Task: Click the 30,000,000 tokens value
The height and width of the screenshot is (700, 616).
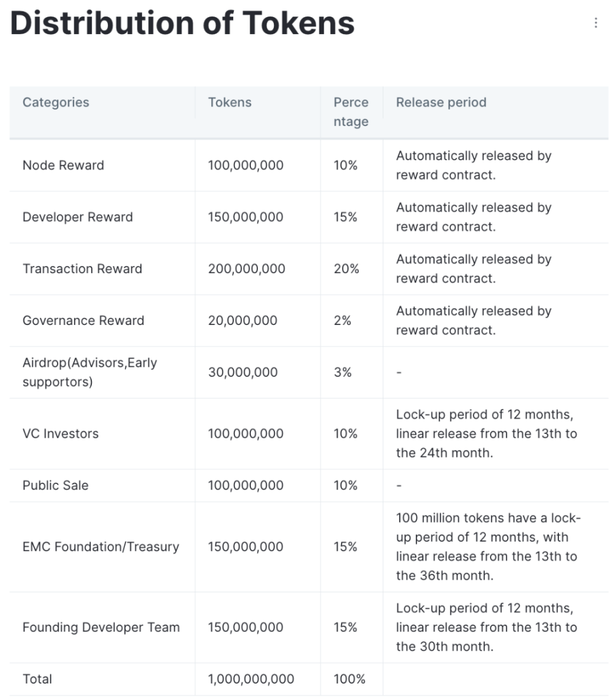Action: pos(243,372)
